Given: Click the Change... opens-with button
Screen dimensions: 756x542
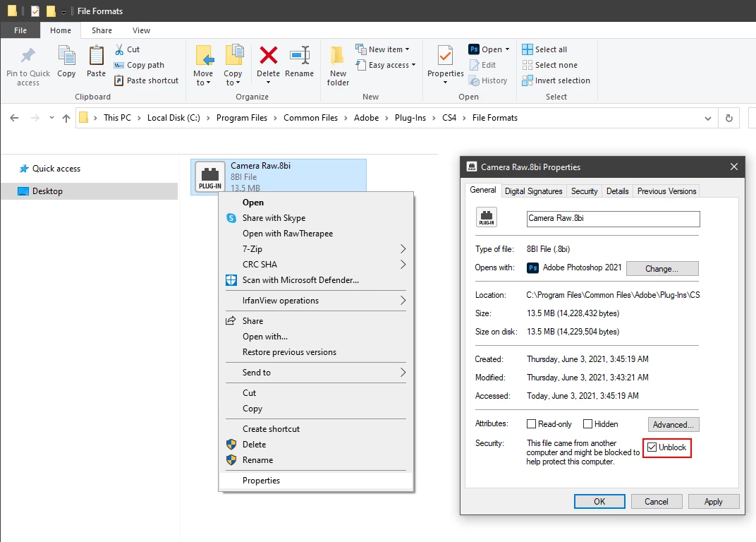Looking at the screenshot, I should click(662, 269).
